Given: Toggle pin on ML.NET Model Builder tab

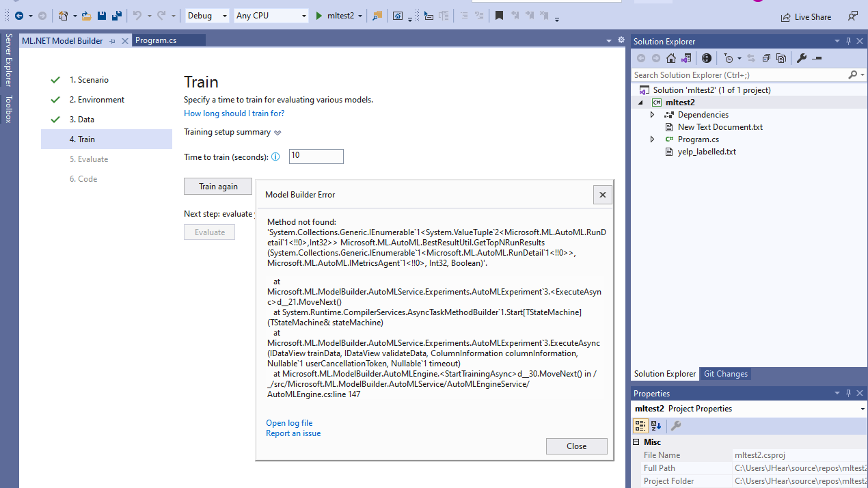Looking at the screenshot, I should [113, 41].
